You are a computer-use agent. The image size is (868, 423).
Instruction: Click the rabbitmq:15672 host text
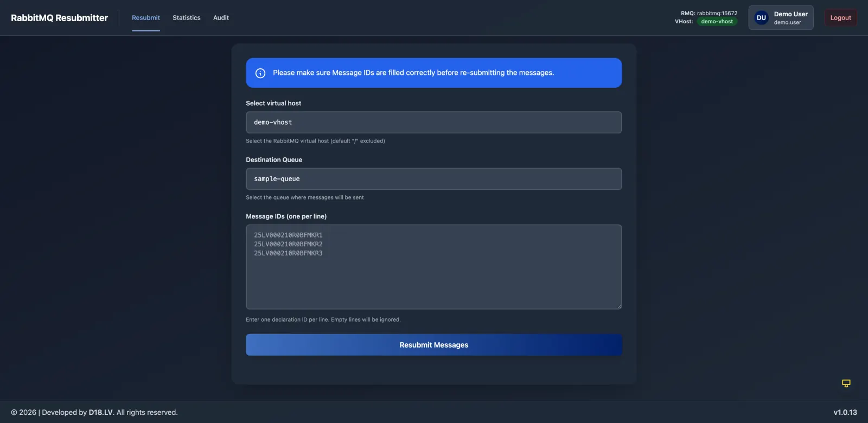pyautogui.click(x=717, y=14)
